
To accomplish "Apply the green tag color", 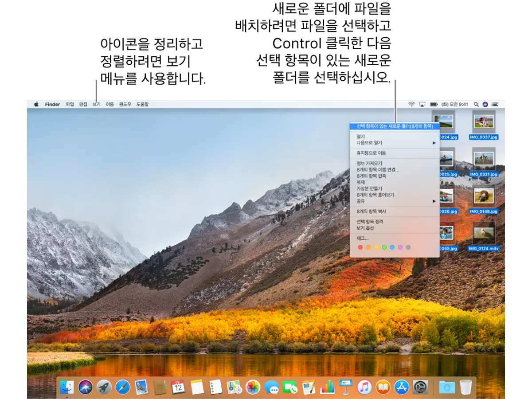I will tap(384, 247).
